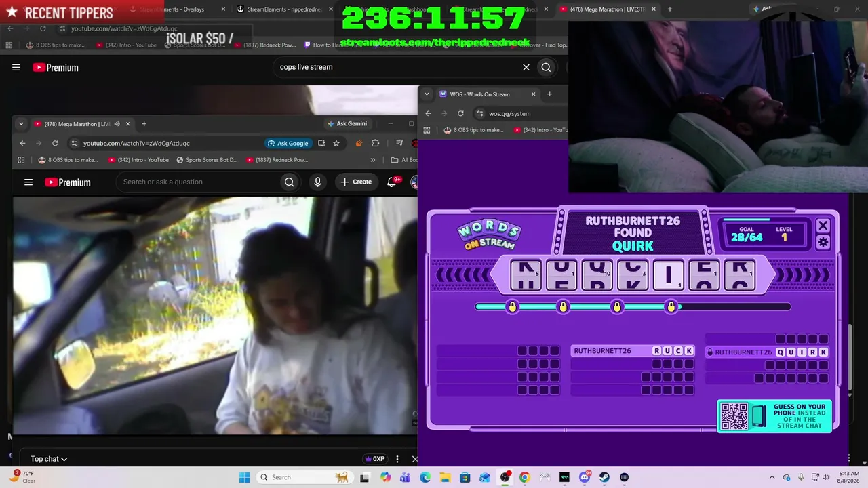Open tab search dropdown in the WOS window
This screenshot has width=868, height=488.
427,94
